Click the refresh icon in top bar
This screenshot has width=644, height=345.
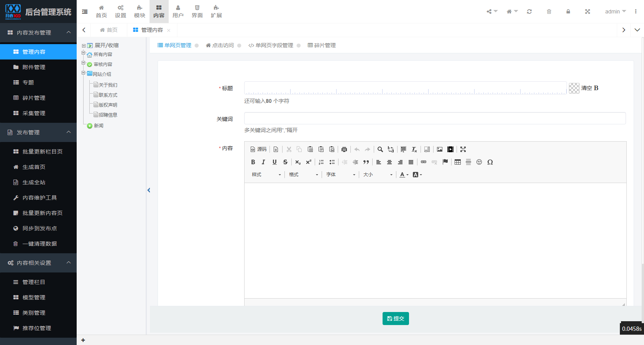click(529, 12)
